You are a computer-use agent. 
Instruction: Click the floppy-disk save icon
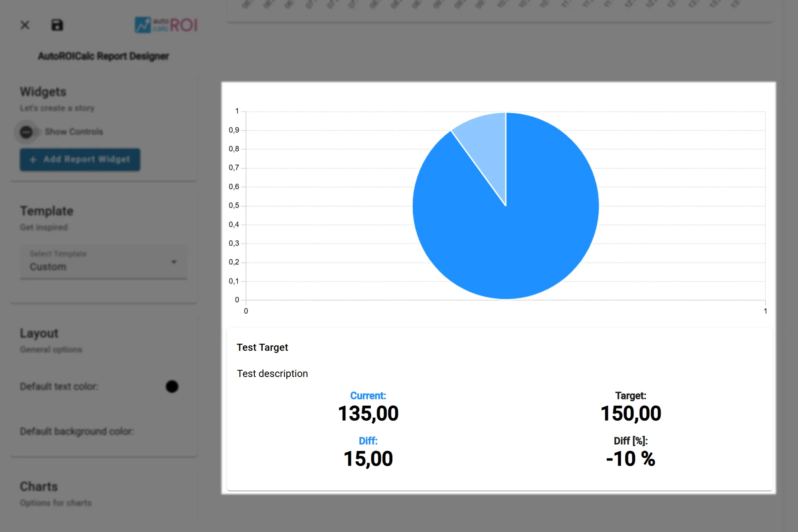point(57,25)
